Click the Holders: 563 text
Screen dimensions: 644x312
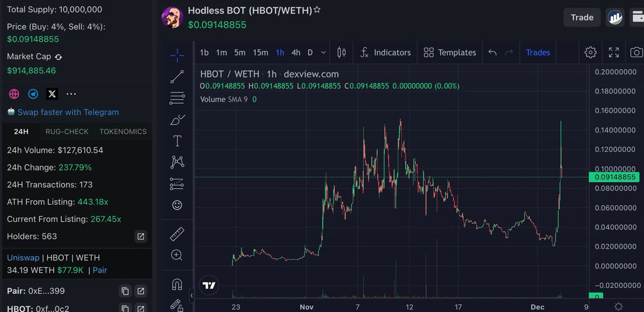click(32, 236)
